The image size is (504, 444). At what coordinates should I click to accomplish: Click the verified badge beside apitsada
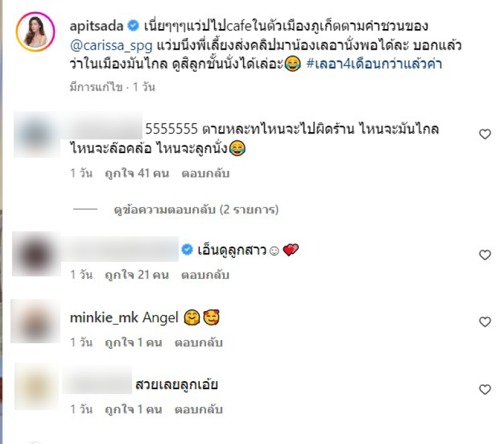coord(134,25)
